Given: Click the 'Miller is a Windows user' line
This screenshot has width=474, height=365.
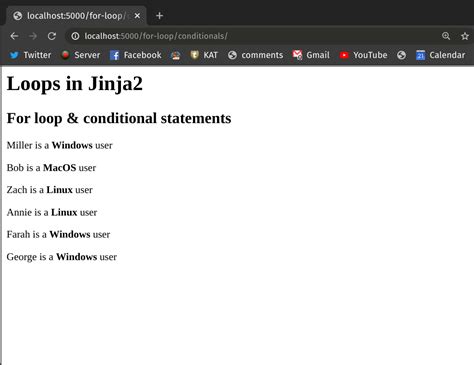Looking at the screenshot, I should tap(60, 145).
